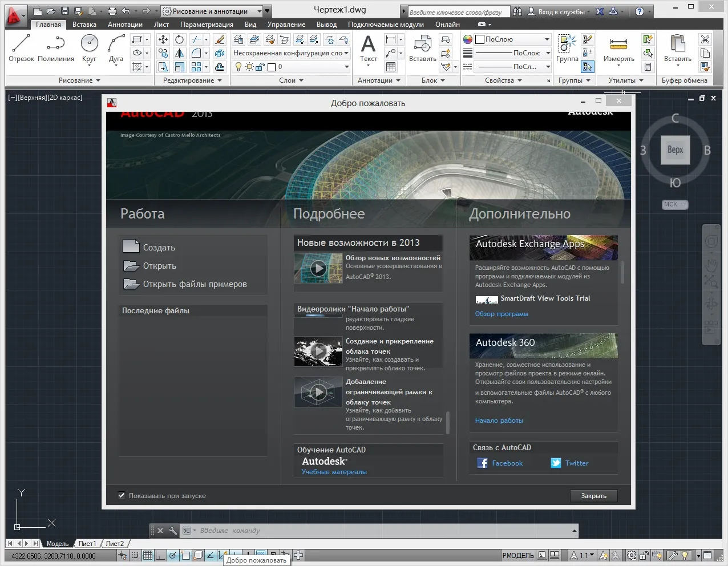Image resolution: width=728 pixels, height=566 pixels.
Task: Open the Обзор программ link
Action: 501,314
